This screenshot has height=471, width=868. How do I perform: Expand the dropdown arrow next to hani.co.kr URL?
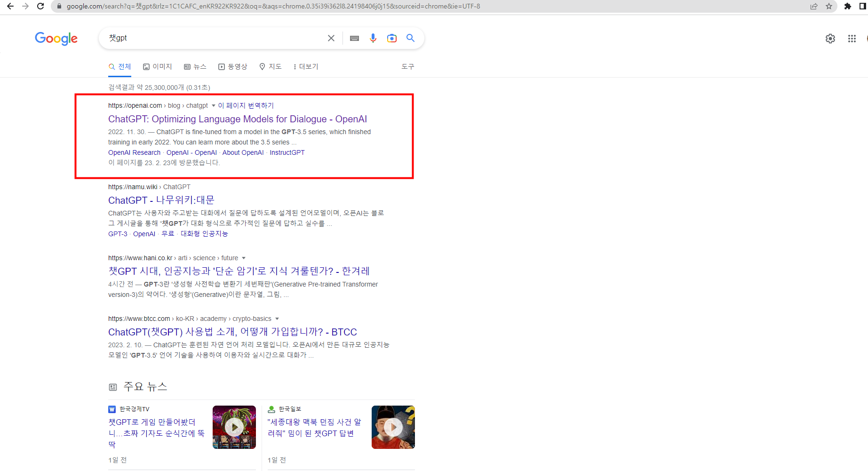click(x=244, y=258)
